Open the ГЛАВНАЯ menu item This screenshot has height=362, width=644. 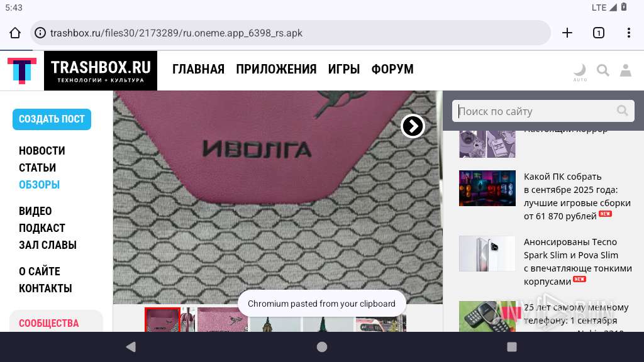198,69
